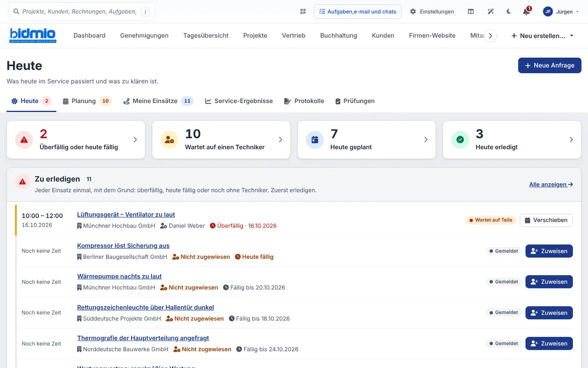
Task: Open Firmen-Website in the navigation
Action: tap(432, 35)
